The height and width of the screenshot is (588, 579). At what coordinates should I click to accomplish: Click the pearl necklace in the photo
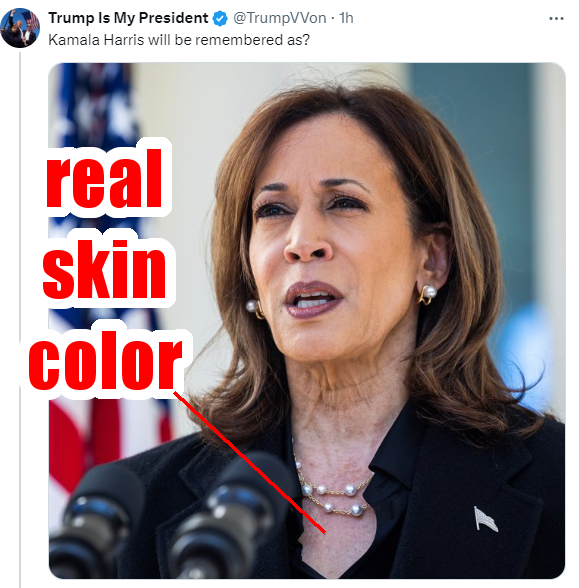tap(332, 489)
